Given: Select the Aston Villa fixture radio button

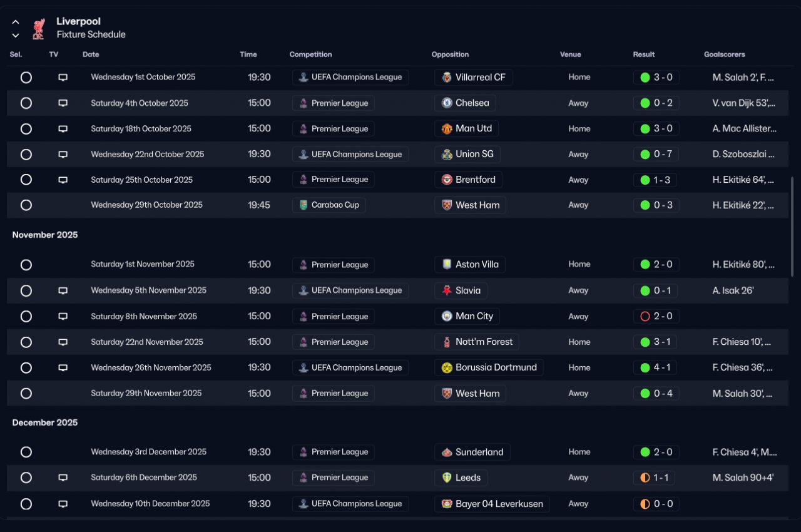Looking at the screenshot, I should [26, 265].
